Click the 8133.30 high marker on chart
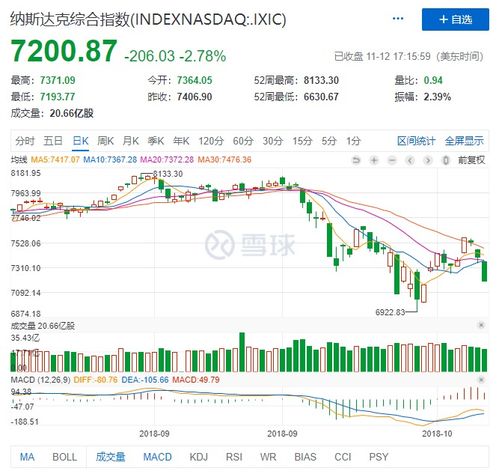Image resolution: width=499 pixels, height=474 pixels. click(168, 174)
